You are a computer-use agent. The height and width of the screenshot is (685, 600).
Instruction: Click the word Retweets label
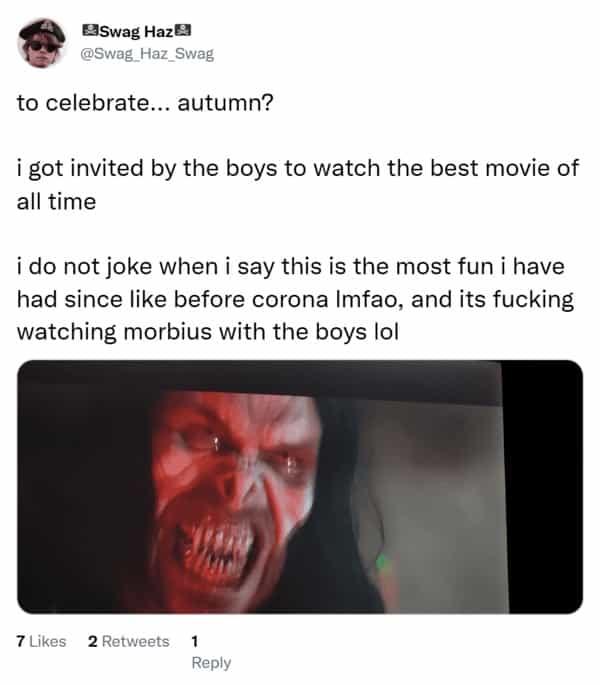coord(135,641)
